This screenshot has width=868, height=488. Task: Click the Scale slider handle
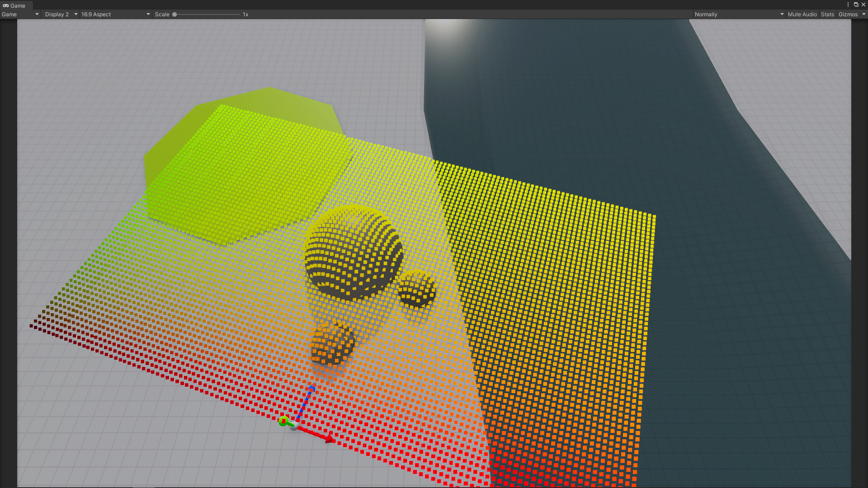pyautogui.click(x=175, y=14)
